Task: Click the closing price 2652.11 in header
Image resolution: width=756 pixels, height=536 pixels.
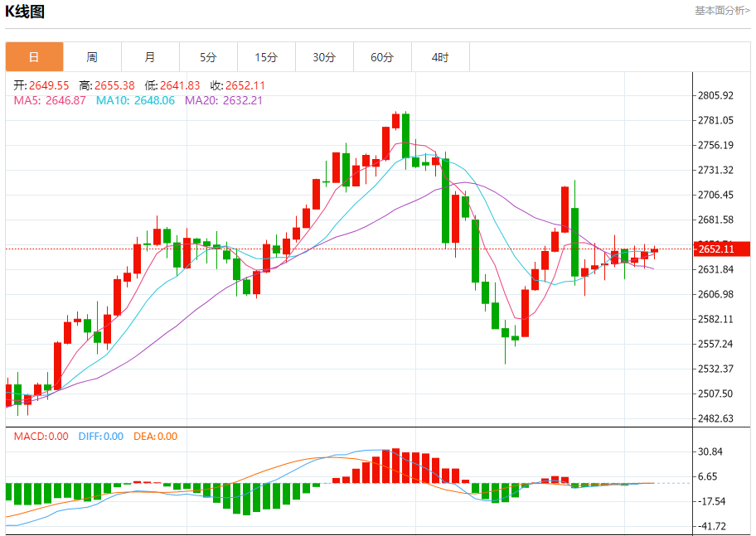Action: (x=245, y=86)
